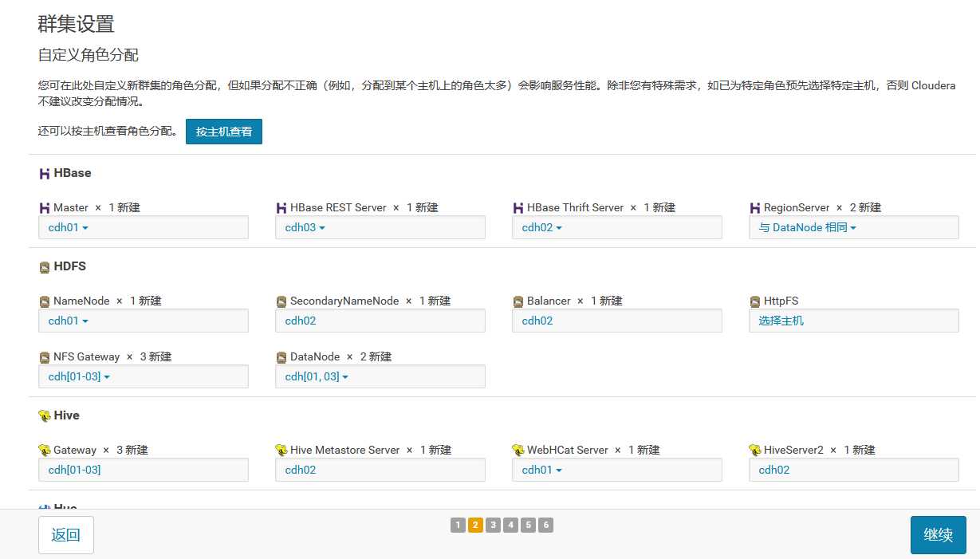
Task: Click the bee icon beside Hive Gateway
Action: (45, 451)
